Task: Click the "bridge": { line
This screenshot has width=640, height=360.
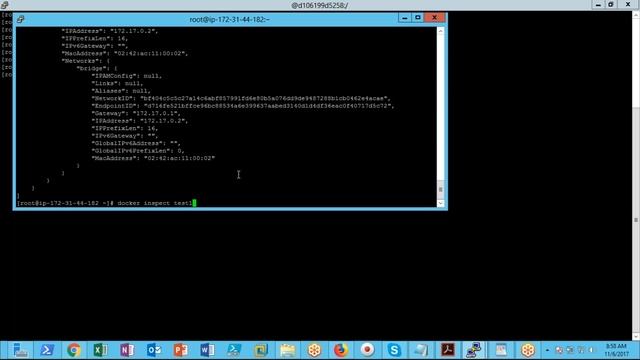Action: click(97, 68)
